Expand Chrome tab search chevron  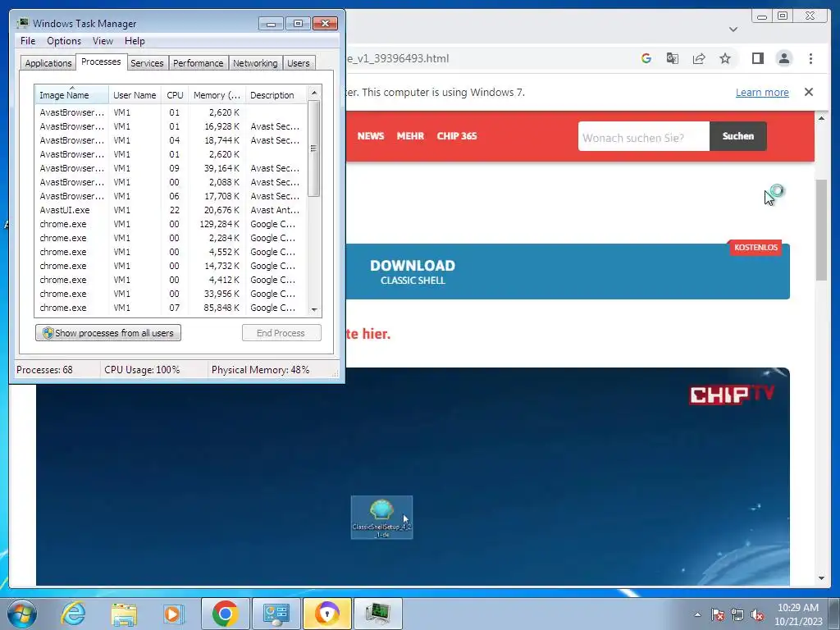tap(733, 29)
